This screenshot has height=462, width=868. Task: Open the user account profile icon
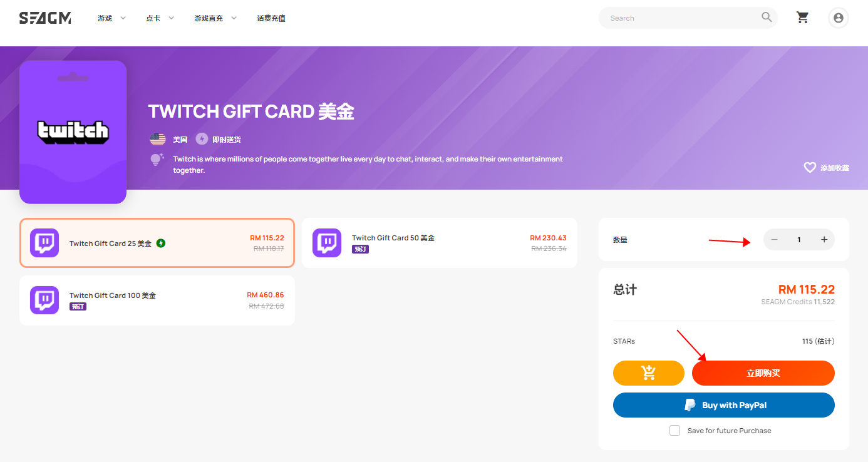839,18
